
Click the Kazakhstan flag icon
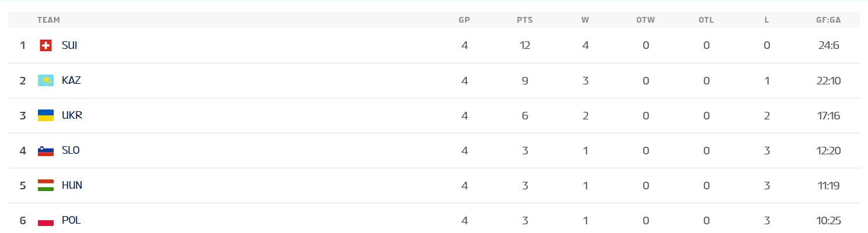(46, 80)
